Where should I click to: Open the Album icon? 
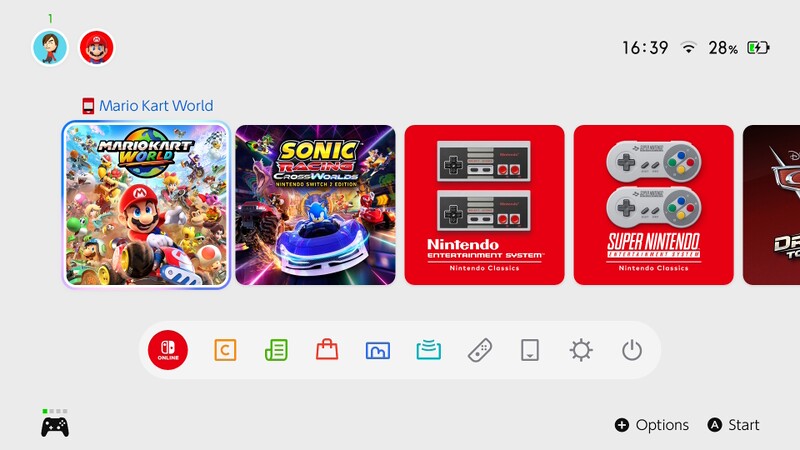378,351
